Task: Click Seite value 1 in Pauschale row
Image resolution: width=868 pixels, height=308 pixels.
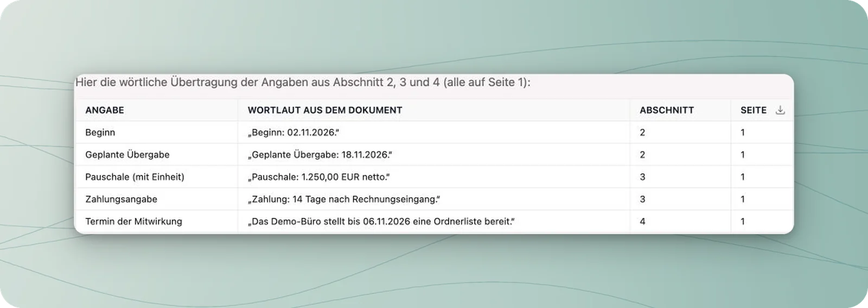Action: 743,177
